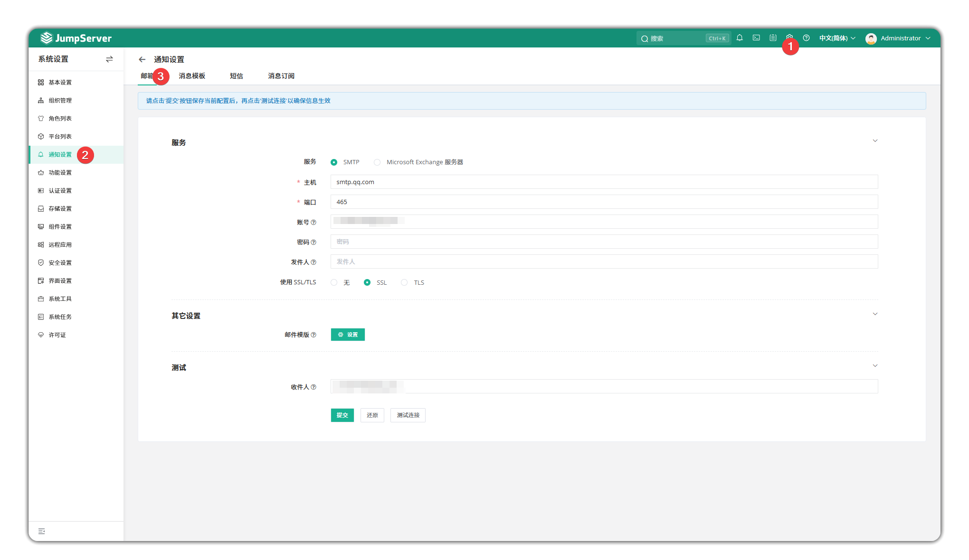969x560 pixels.
Task: Click the help question mark icon
Action: click(x=806, y=38)
